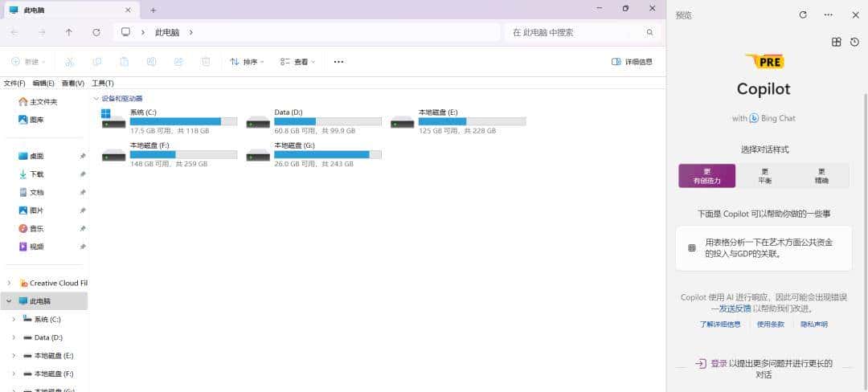Open 本地磁盘 (F:) drive in main pane
868x392 pixels.
tap(170, 154)
